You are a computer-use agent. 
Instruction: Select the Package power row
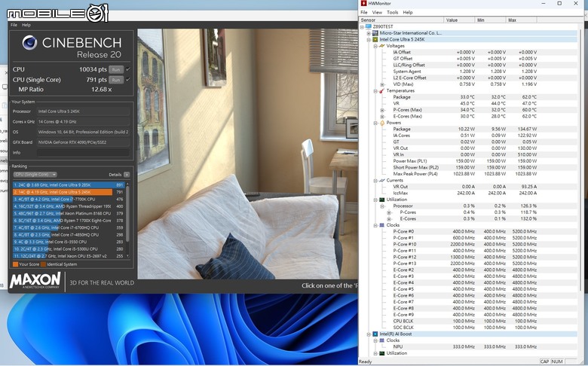468,130
